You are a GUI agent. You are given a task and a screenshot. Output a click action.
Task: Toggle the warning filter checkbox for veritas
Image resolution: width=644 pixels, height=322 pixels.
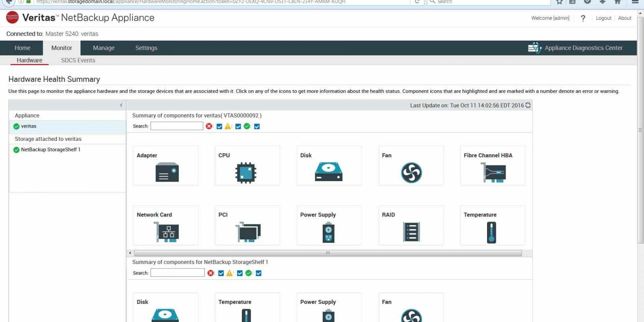(x=238, y=126)
